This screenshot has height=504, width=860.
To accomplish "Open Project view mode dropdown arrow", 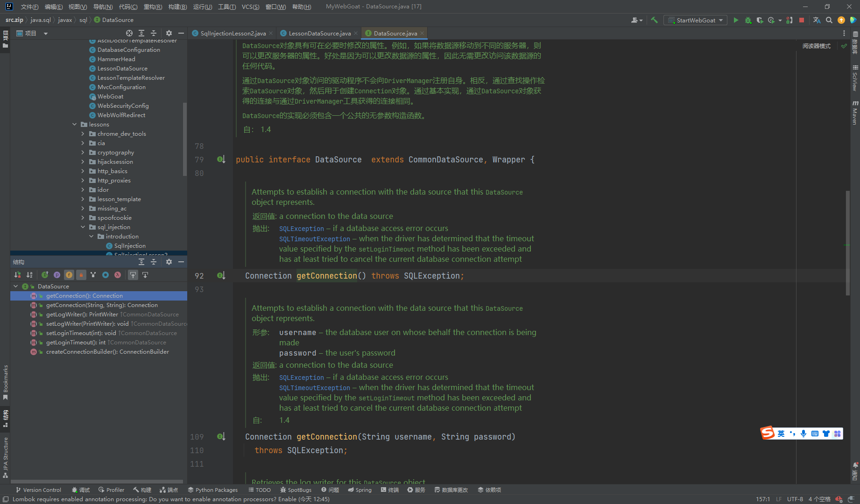I will (46, 33).
